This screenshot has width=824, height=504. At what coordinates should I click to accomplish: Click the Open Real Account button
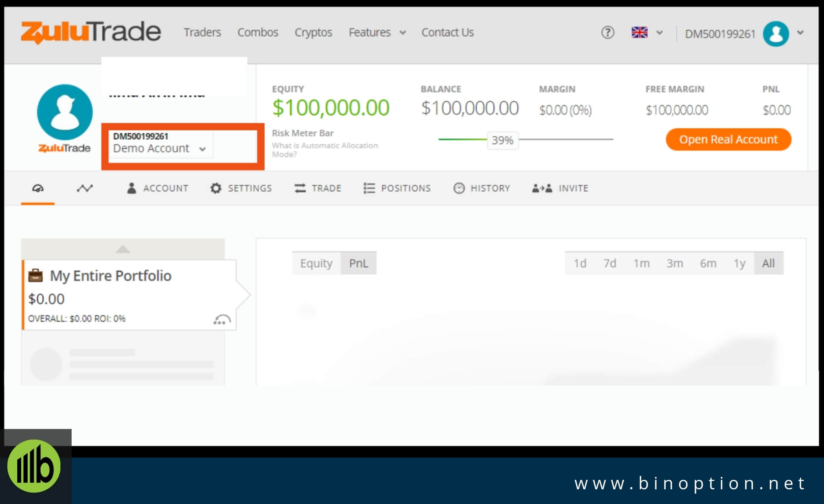[x=728, y=140]
